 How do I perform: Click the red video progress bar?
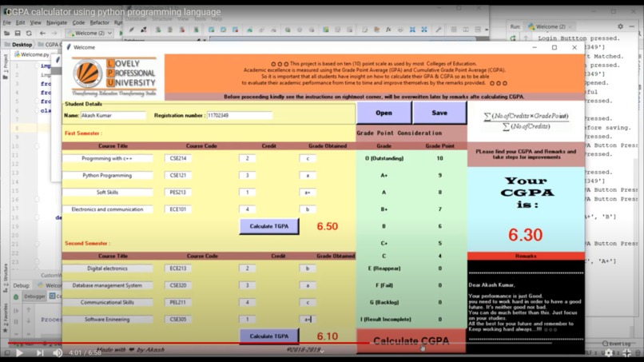[189, 343]
